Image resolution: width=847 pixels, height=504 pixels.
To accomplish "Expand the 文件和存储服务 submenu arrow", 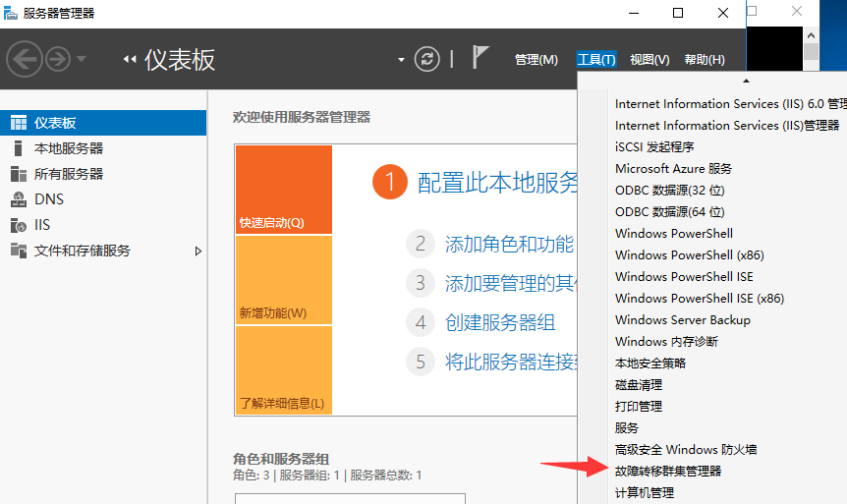I will click(x=198, y=251).
